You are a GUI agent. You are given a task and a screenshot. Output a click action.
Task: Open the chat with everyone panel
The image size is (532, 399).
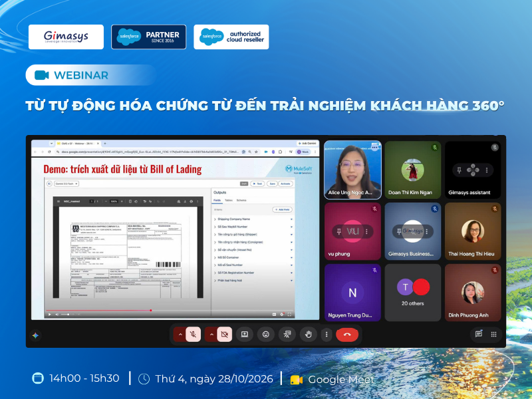coord(479,334)
